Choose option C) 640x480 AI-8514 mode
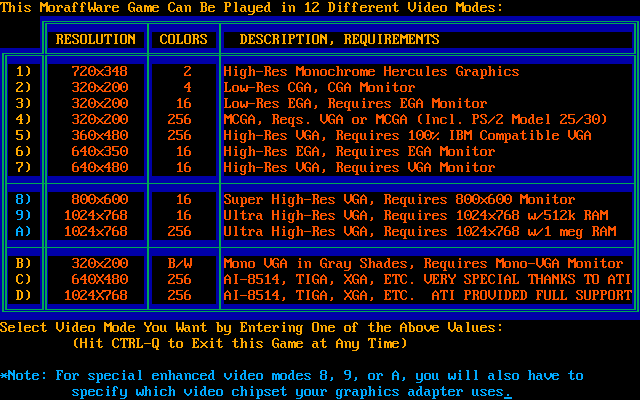Image resolution: width=640 pixels, height=400 pixels. coord(24,280)
